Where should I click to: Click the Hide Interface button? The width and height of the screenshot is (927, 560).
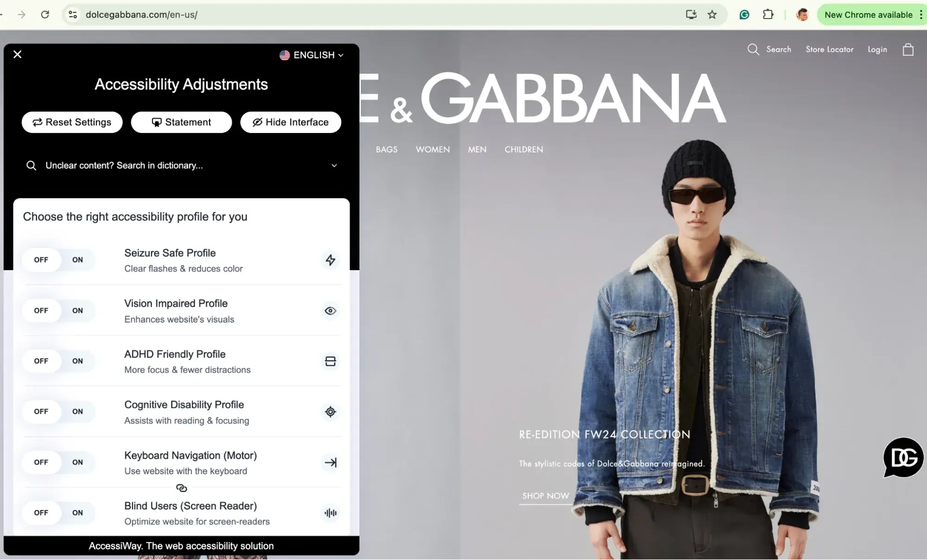[x=290, y=122]
